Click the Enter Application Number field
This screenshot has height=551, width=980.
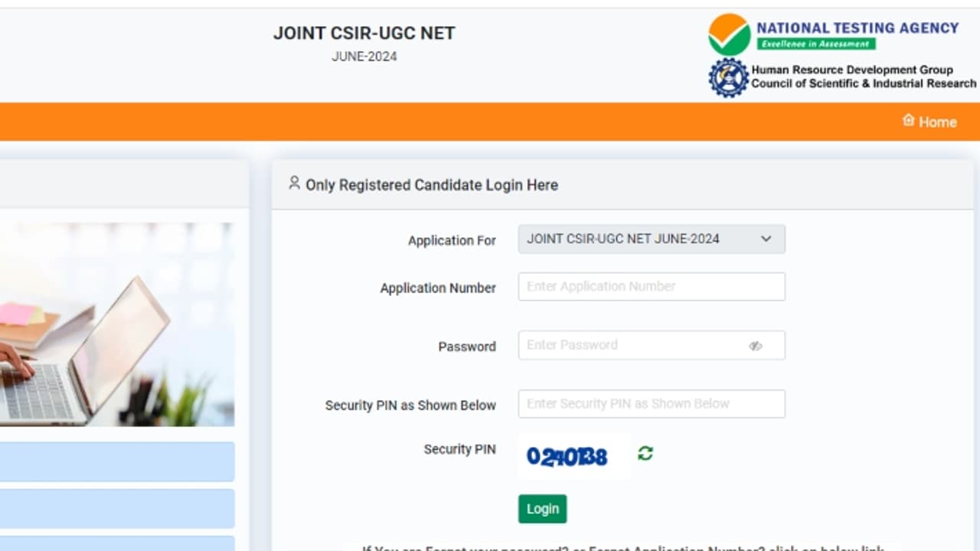point(652,286)
